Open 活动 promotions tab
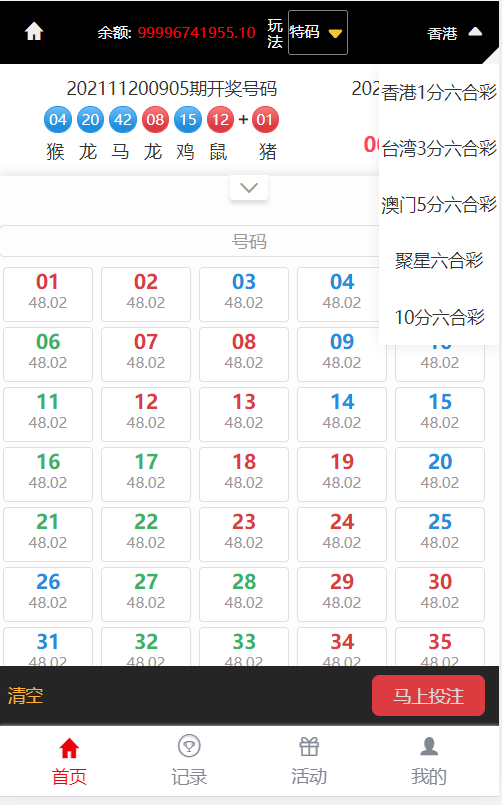This screenshot has width=502, height=805. [x=309, y=761]
